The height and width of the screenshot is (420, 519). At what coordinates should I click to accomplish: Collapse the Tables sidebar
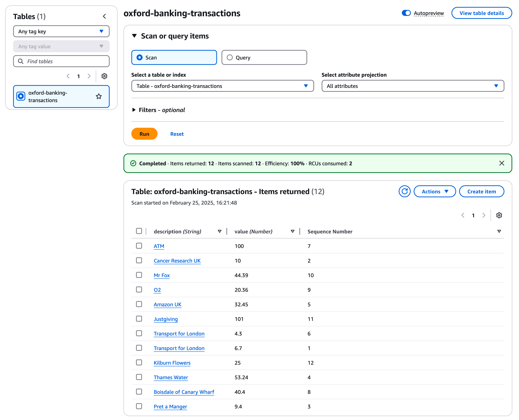(x=104, y=16)
